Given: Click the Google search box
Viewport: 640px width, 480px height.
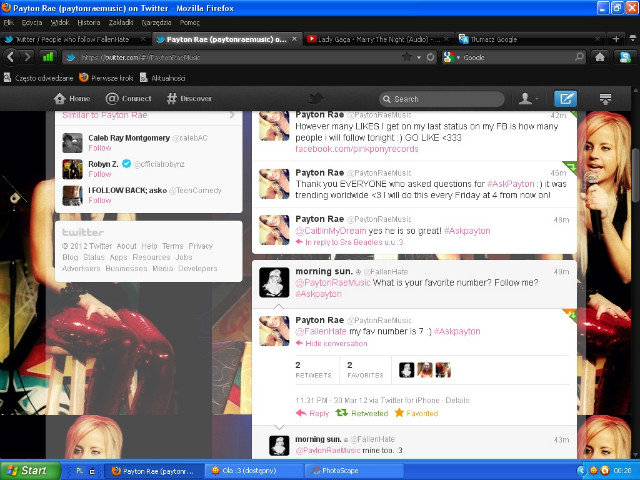Looking at the screenshot, I should [514, 57].
